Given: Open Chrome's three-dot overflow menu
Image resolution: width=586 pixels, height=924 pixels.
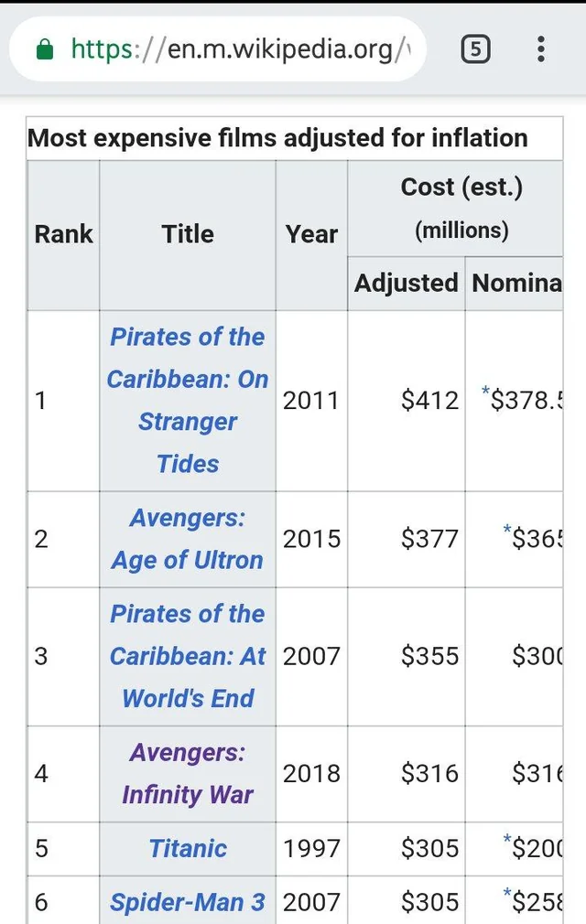Looking at the screenshot, I should [541, 49].
